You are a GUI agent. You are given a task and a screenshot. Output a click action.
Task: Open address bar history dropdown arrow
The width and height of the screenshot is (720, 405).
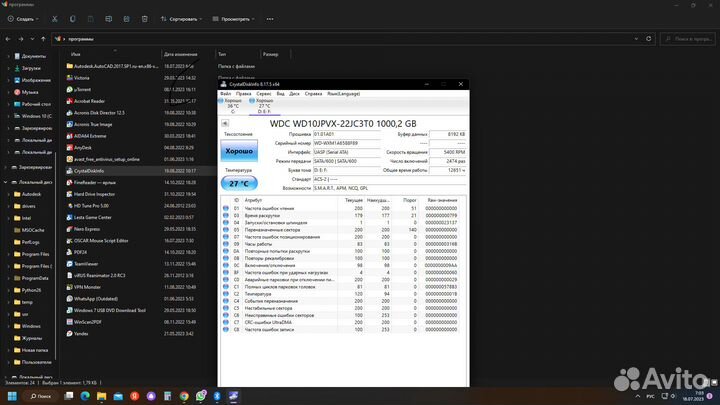(636, 39)
